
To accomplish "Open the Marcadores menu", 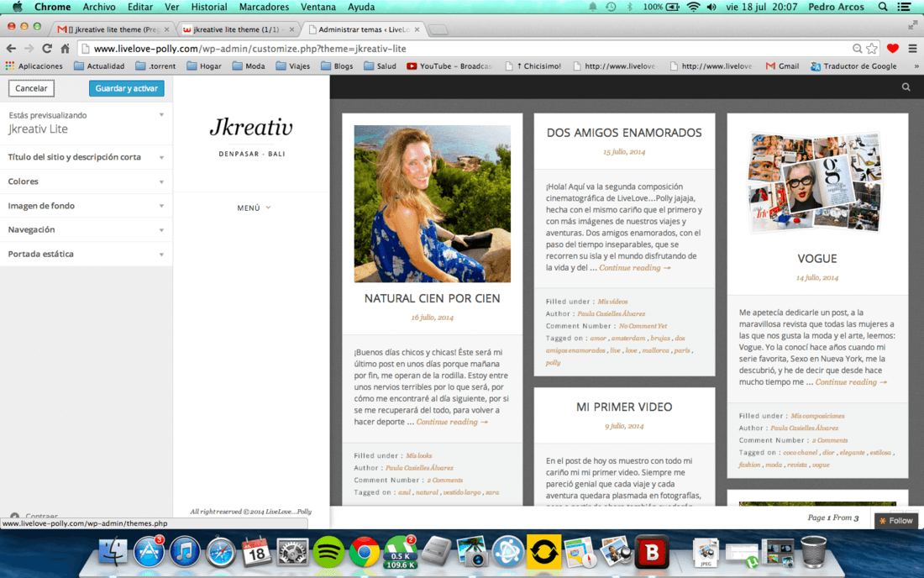I will pyautogui.click(x=264, y=7).
